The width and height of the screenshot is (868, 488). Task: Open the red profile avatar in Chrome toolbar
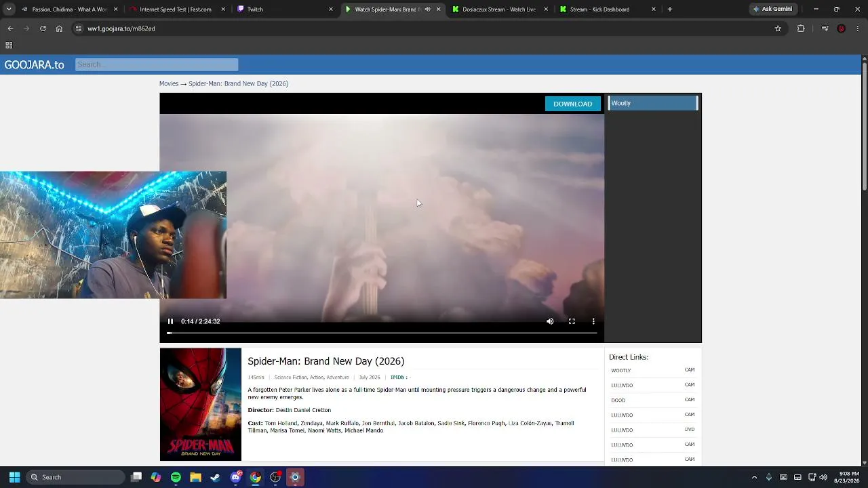[842, 28]
